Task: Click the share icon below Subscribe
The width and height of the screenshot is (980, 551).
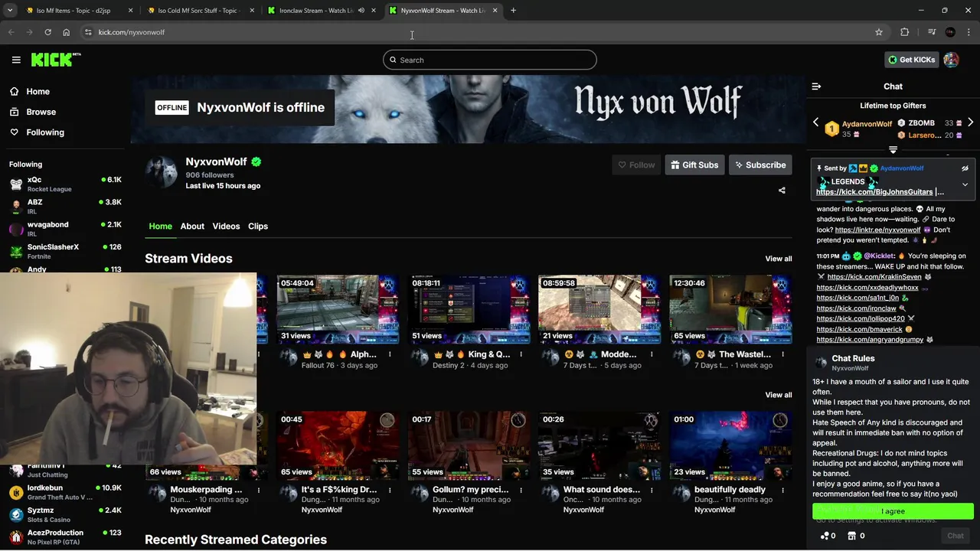Action: tap(782, 191)
